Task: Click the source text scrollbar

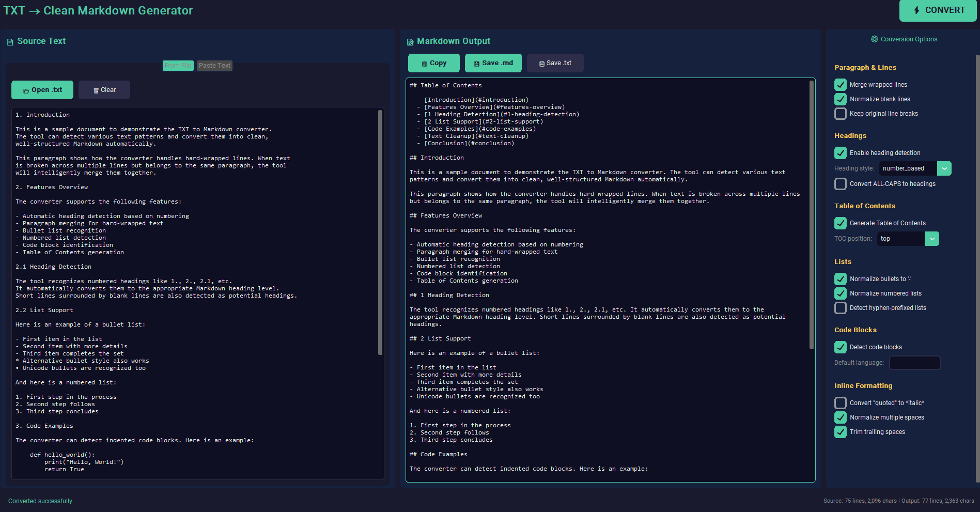Action: tap(380, 232)
